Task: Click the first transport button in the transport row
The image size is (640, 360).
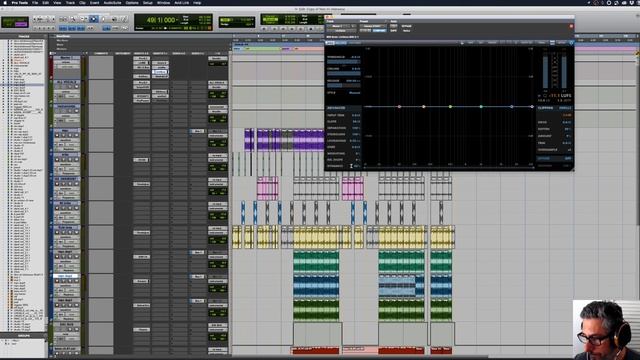Action: [264, 29]
